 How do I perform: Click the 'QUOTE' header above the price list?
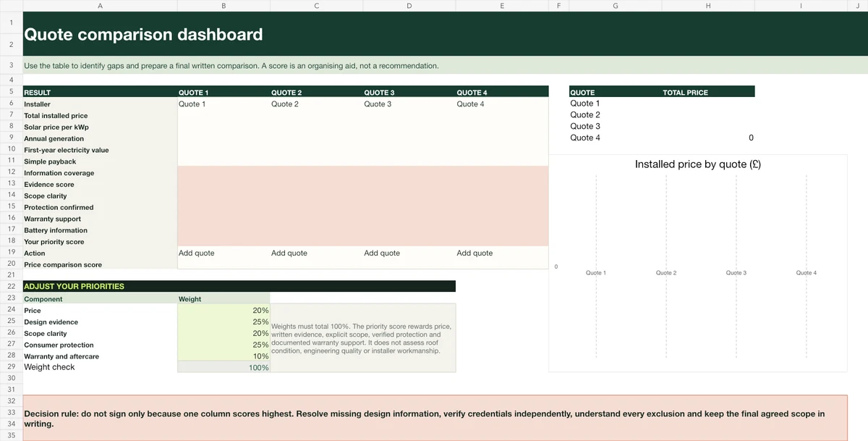click(x=616, y=92)
